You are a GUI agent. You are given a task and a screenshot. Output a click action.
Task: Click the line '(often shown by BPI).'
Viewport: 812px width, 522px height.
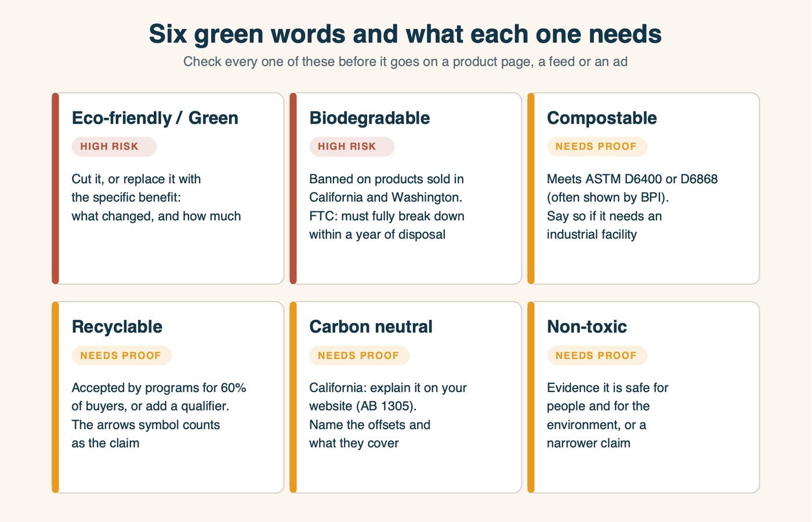click(x=608, y=198)
